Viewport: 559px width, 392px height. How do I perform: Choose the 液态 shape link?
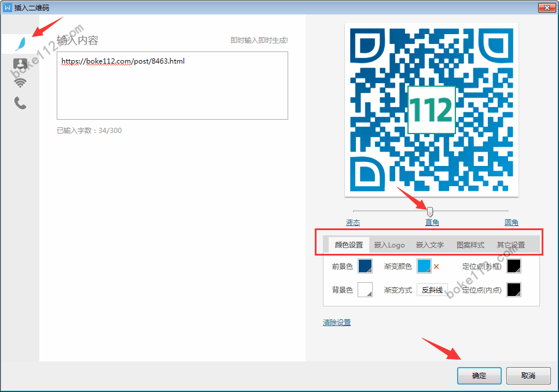pos(353,223)
